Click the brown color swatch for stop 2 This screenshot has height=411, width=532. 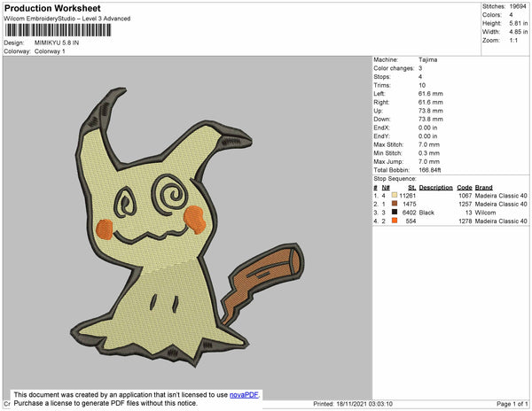pos(393,204)
